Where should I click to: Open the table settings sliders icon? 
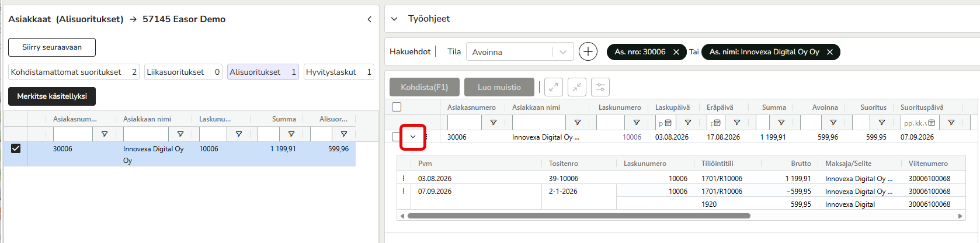click(x=600, y=87)
